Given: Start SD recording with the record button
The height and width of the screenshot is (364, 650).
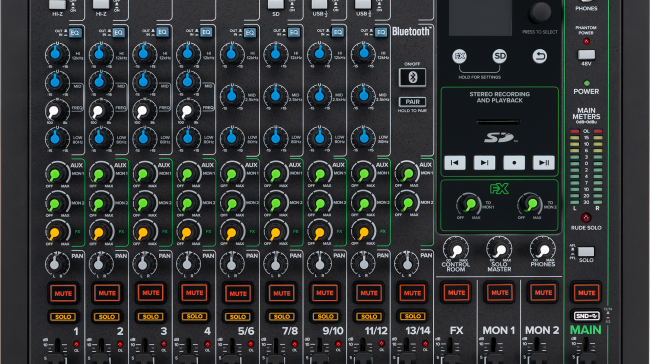Looking at the screenshot, I should pos(514,163).
